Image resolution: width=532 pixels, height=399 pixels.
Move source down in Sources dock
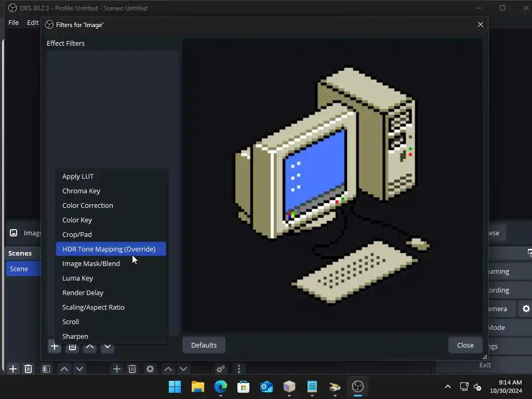[x=183, y=369]
